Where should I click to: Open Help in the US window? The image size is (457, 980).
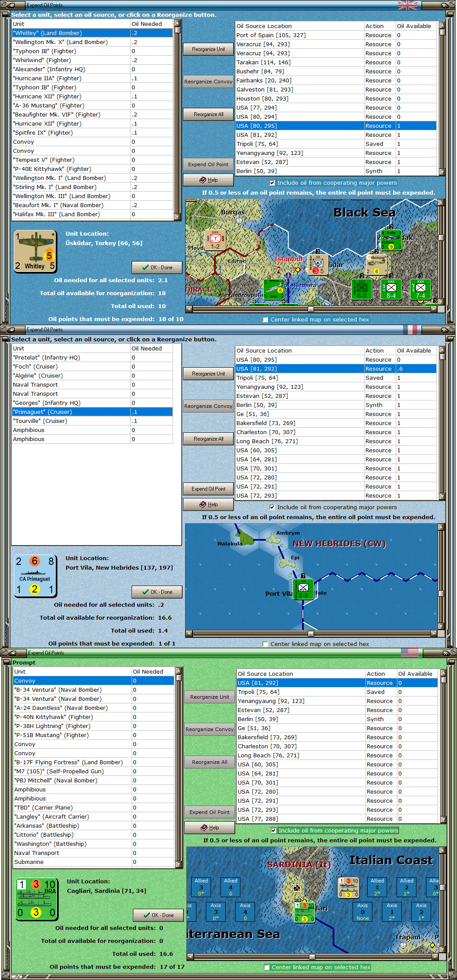tap(210, 828)
